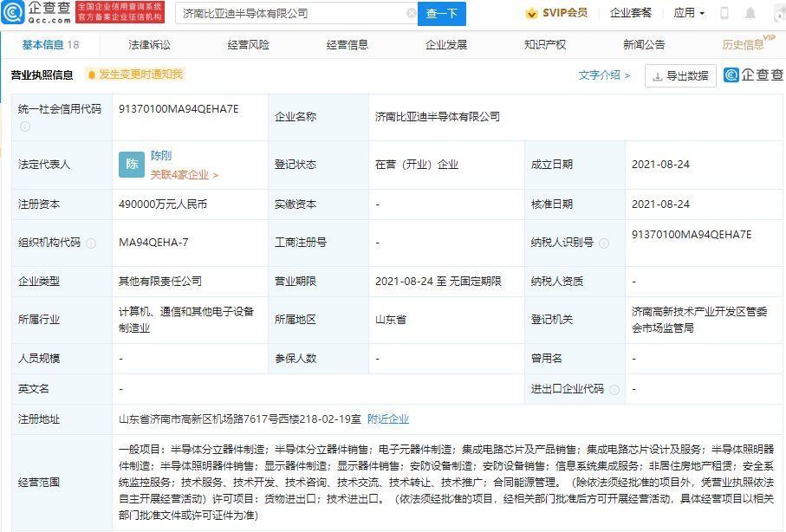Clear the search box with the X icon
This screenshot has width=786, height=532.
[x=411, y=13]
